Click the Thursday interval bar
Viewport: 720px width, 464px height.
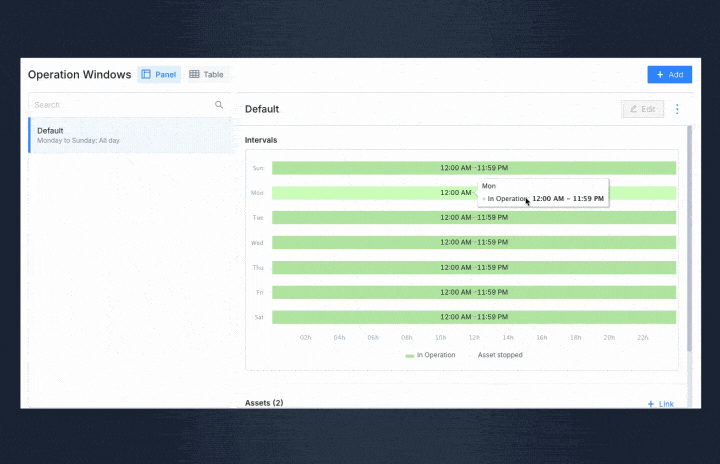point(474,267)
